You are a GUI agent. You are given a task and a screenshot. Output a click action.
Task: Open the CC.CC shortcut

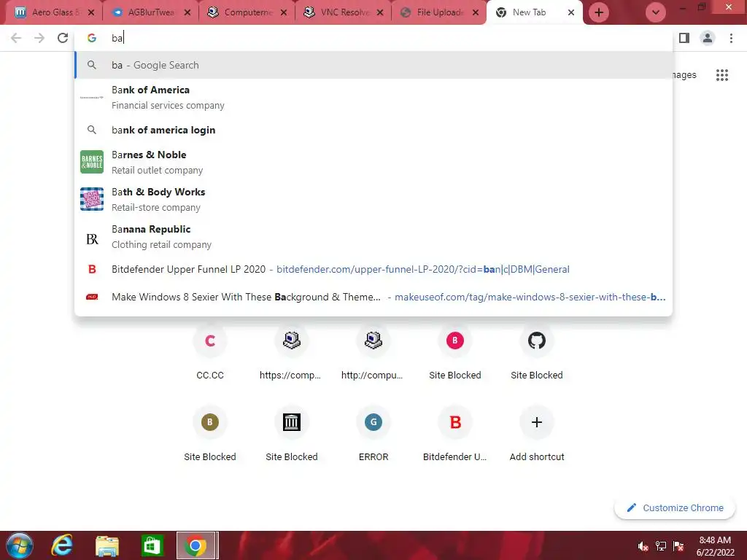[210, 351]
